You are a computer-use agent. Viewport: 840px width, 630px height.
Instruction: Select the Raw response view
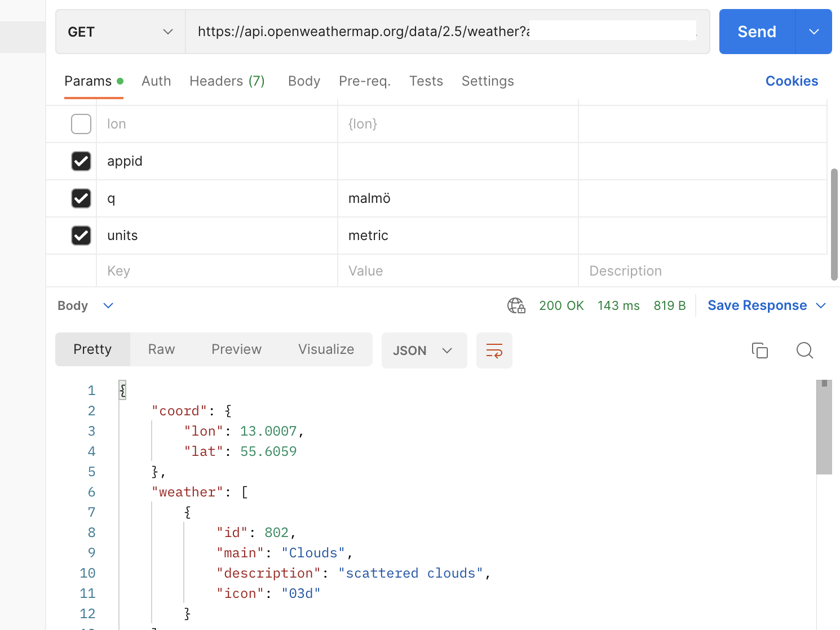161,349
